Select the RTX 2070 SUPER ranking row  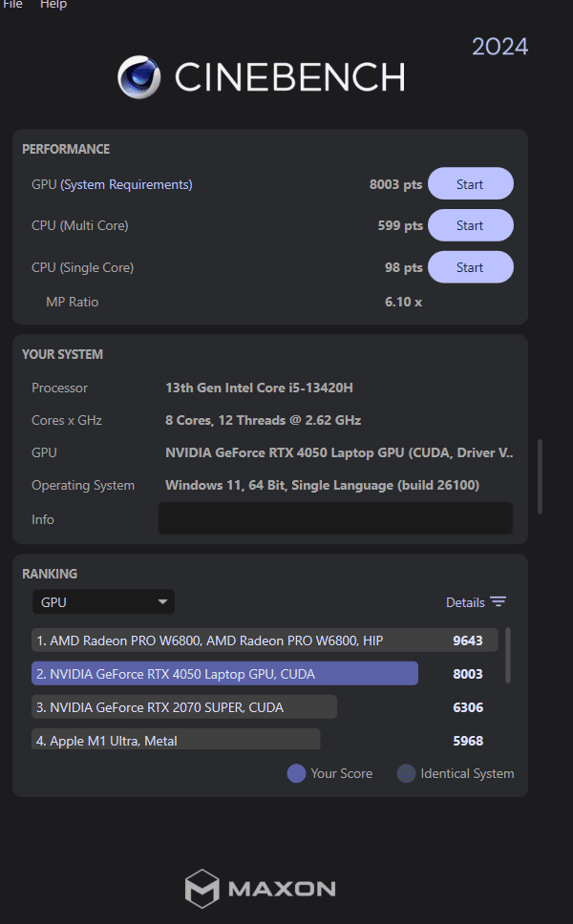pos(184,706)
